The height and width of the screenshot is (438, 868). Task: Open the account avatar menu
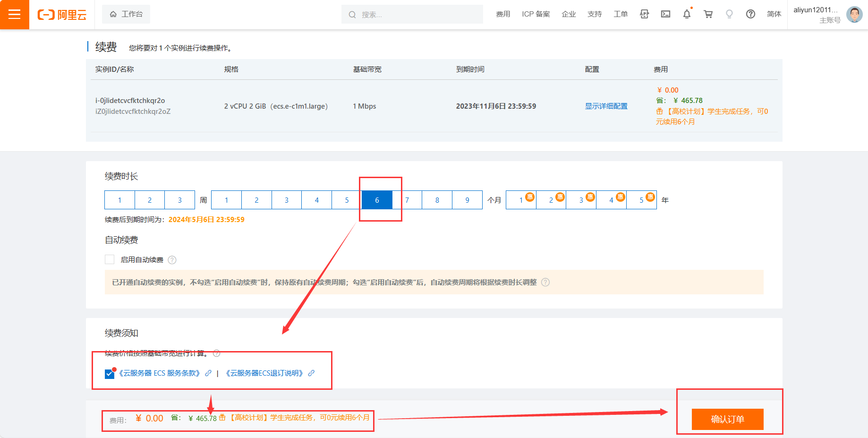854,14
